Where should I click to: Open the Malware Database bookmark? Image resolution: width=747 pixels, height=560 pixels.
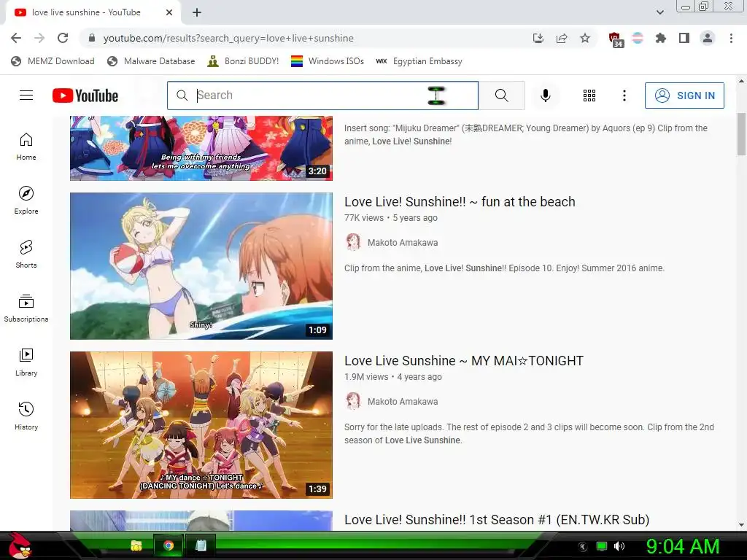(151, 61)
